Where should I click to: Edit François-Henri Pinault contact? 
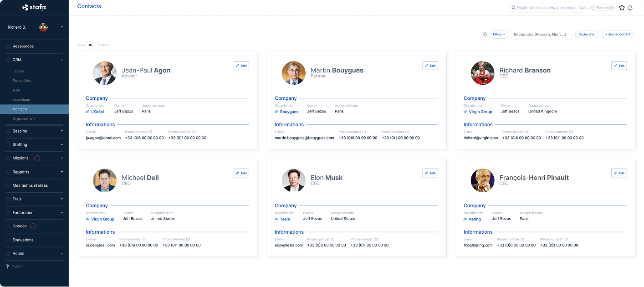619,173
